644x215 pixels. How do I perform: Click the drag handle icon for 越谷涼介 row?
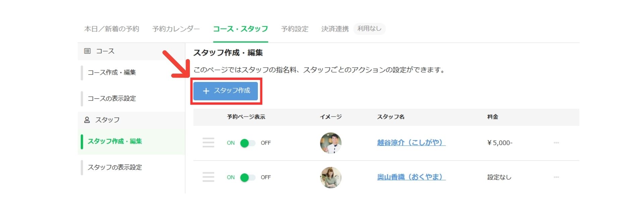pos(208,143)
